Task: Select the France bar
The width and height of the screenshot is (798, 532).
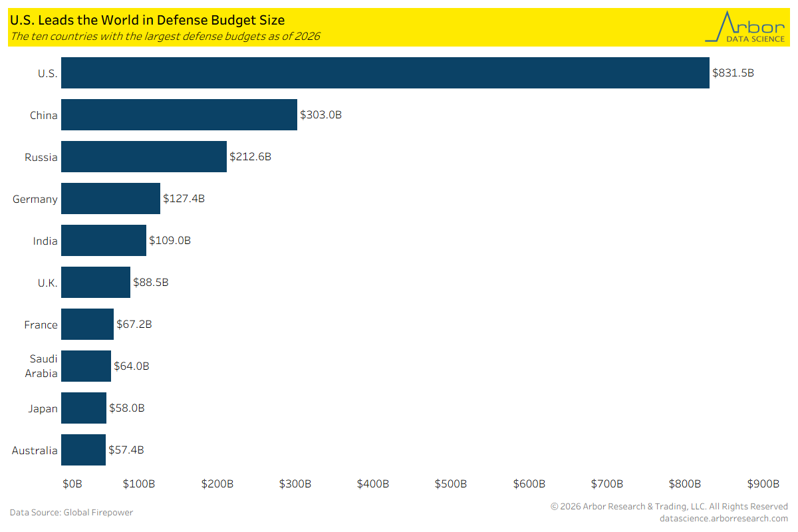Action: (87, 324)
